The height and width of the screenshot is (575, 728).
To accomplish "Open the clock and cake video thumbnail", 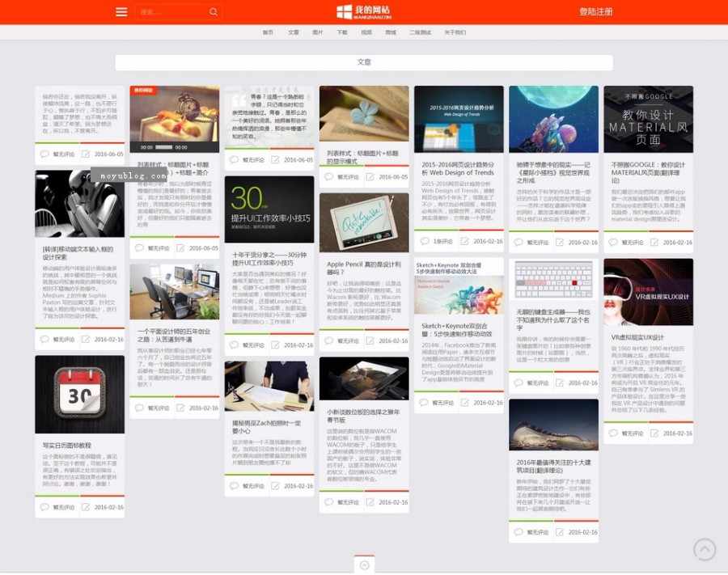I will (175, 119).
